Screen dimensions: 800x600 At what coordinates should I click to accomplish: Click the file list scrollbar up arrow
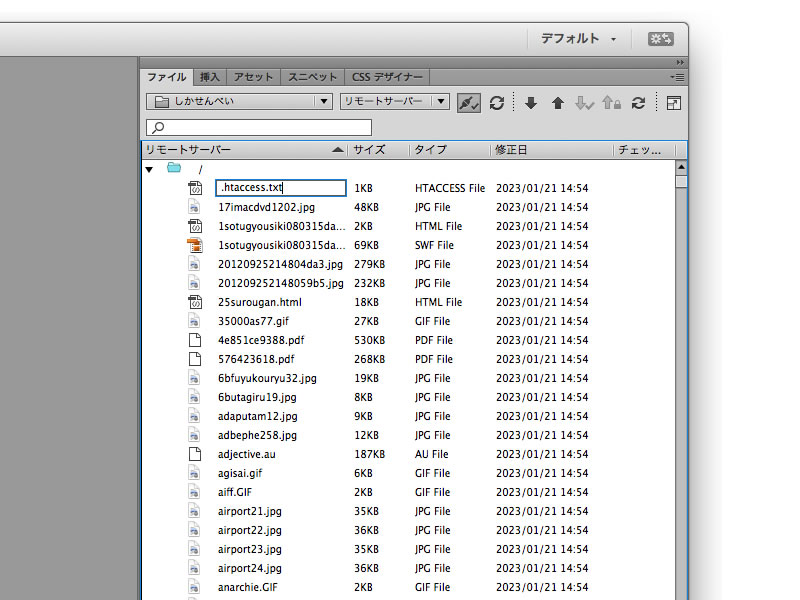(x=681, y=167)
